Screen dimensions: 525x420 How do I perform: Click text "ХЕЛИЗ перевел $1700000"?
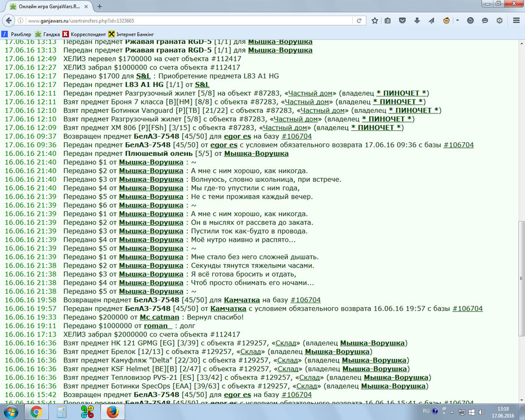coord(107,59)
